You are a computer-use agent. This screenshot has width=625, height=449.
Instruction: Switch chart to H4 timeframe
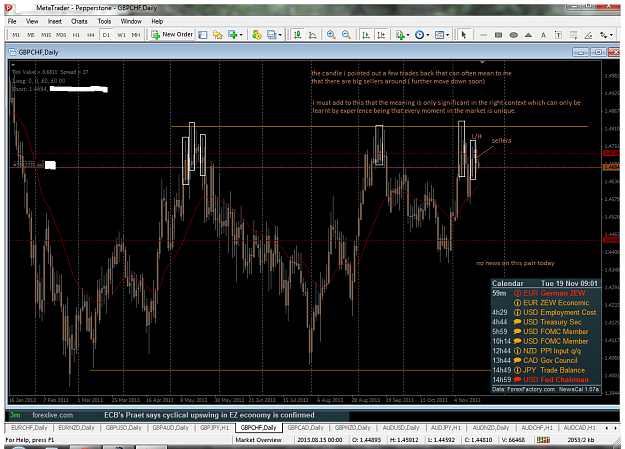(90, 35)
